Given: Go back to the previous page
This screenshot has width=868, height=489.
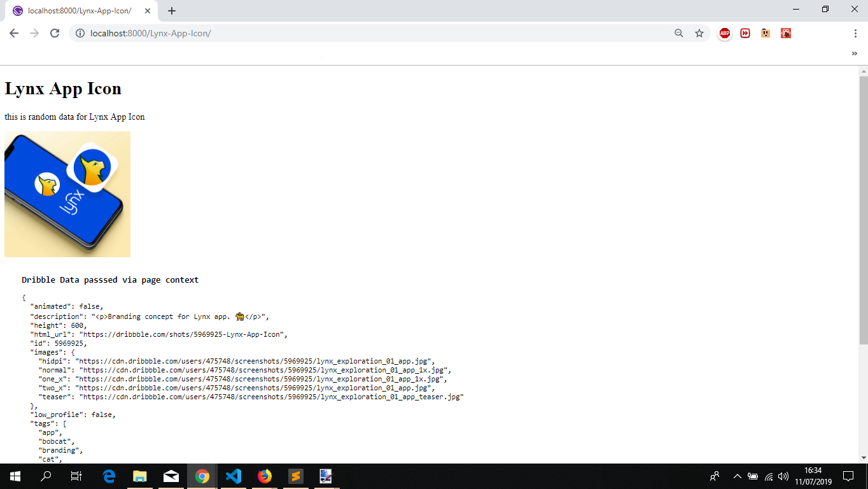Looking at the screenshot, I should [x=14, y=33].
